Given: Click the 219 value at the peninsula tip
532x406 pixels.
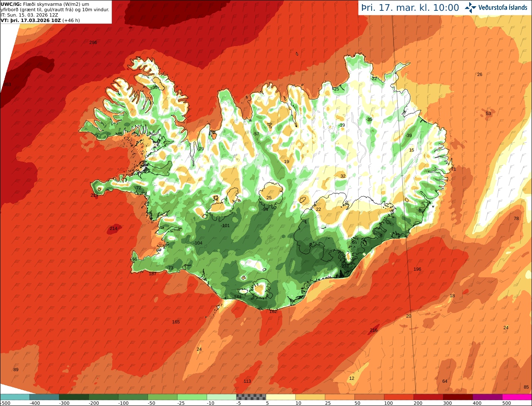Looking at the screenshot, I should (x=95, y=195).
